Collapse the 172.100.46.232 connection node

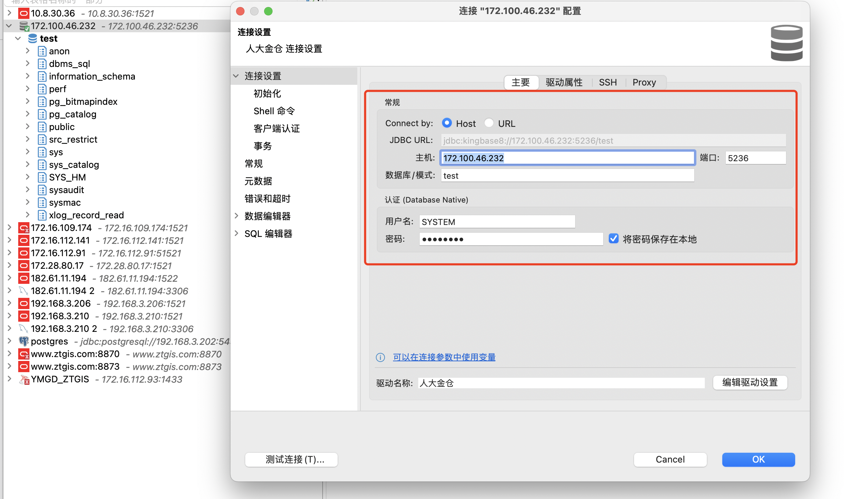point(9,26)
